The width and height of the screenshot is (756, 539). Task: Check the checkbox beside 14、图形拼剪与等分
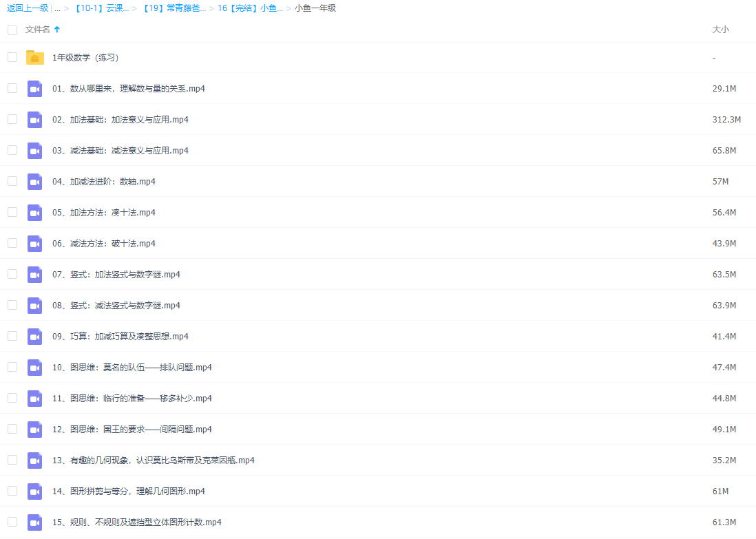(12, 491)
